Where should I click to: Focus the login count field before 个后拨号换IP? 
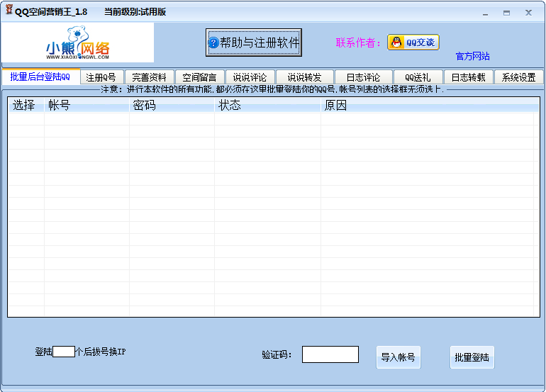(64, 352)
